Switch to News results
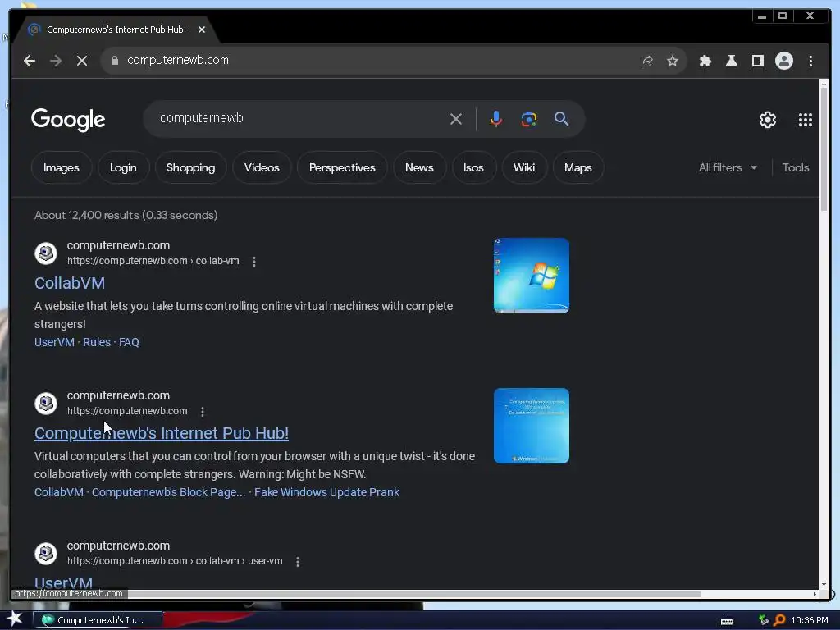 [419, 167]
